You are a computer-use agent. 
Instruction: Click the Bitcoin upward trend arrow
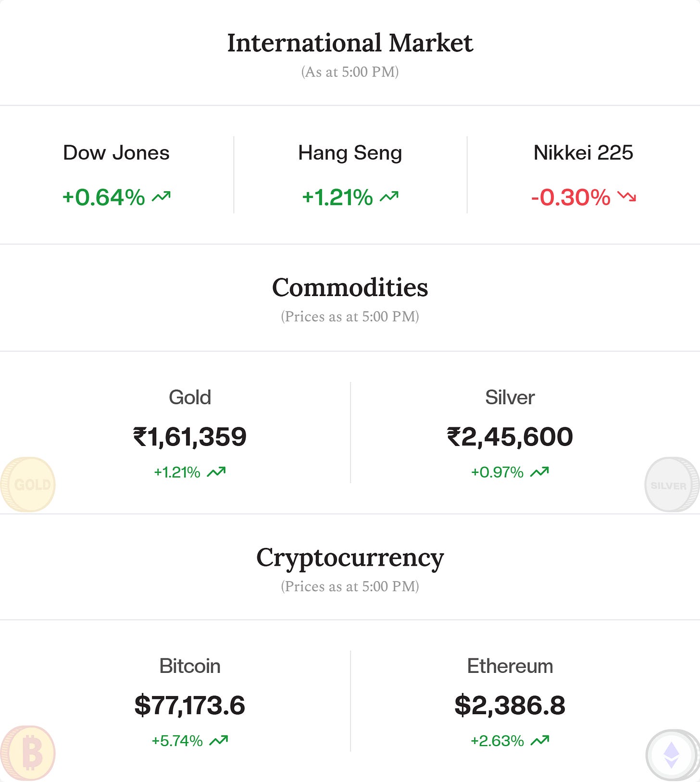(219, 741)
